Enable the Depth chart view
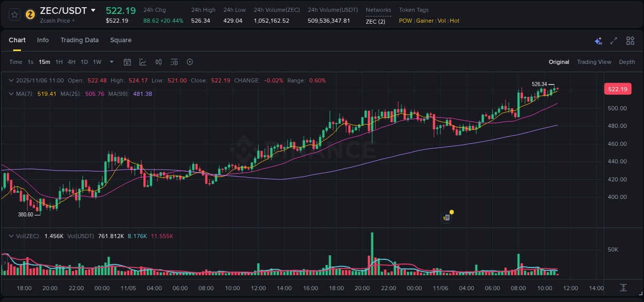This screenshot has width=644, height=302. 626,62
